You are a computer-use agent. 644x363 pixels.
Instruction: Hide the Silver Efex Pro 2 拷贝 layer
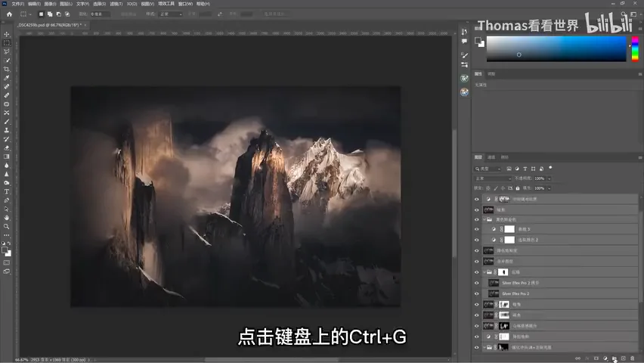pyautogui.click(x=477, y=283)
